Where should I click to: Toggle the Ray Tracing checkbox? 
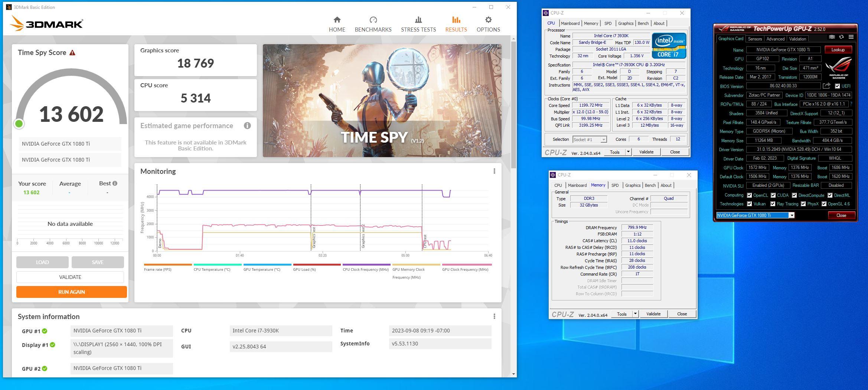coord(773,204)
